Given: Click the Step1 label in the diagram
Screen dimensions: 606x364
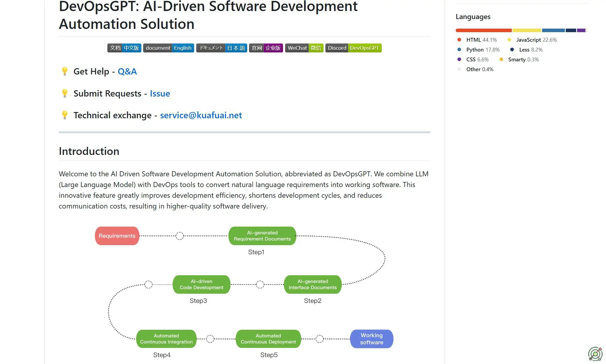Looking at the screenshot, I should [x=256, y=252].
